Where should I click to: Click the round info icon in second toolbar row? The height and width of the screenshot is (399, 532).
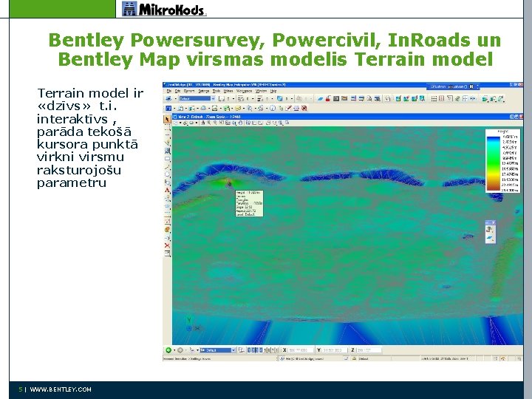click(x=273, y=108)
